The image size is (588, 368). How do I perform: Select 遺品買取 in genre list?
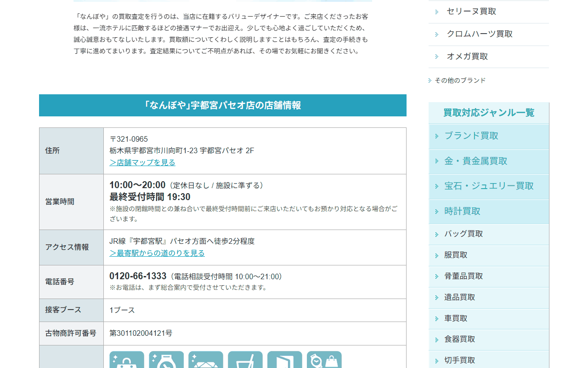click(489, 298)
